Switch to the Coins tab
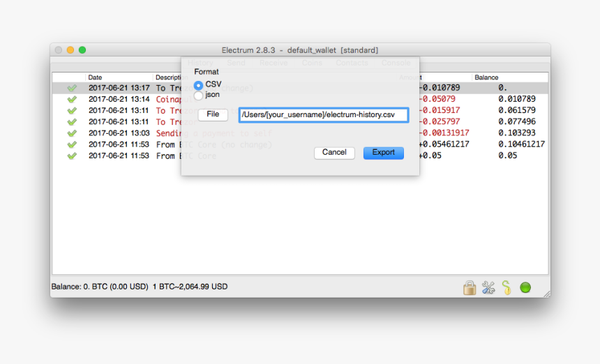The width and height of the screenshot is (600, 364). tap(312, 63)
